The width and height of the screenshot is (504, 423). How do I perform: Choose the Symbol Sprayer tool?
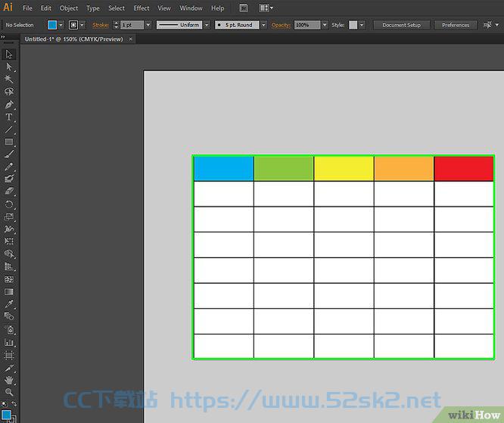pyautogui.click(x=8, y=330)
